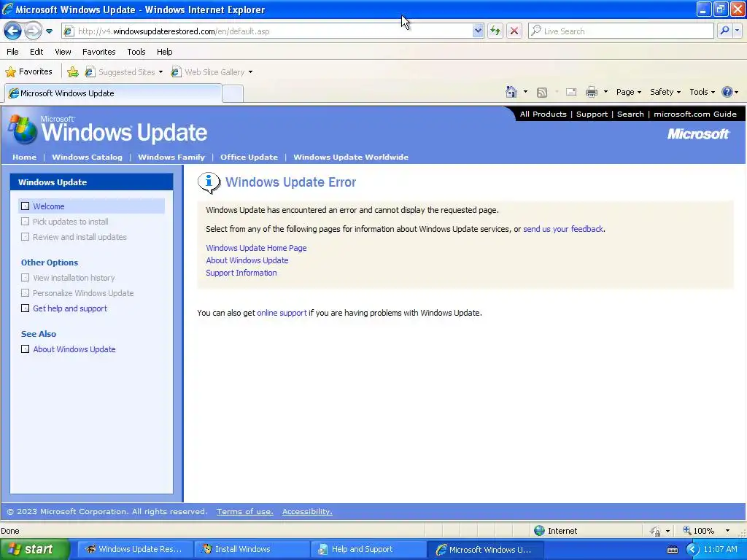Open the Windows Family link
747x560 pixels.
(171, 157)
